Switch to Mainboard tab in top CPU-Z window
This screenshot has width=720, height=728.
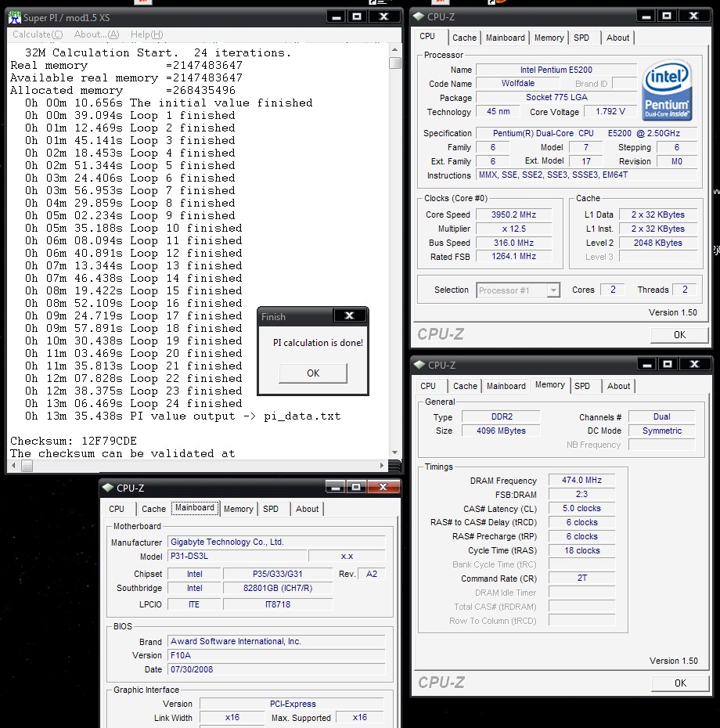pyautogui.click(x=505, y=38)
